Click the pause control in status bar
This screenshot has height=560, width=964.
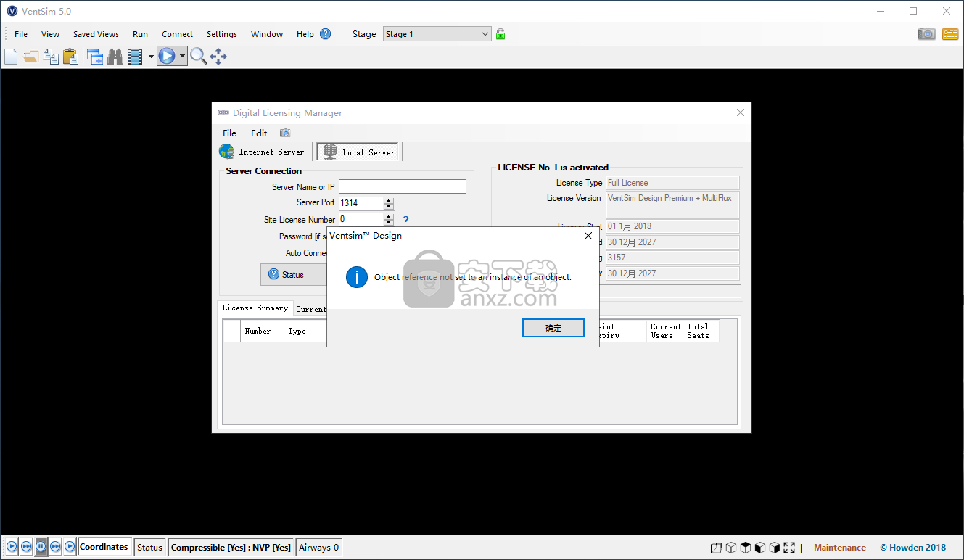tap(41, 547)
